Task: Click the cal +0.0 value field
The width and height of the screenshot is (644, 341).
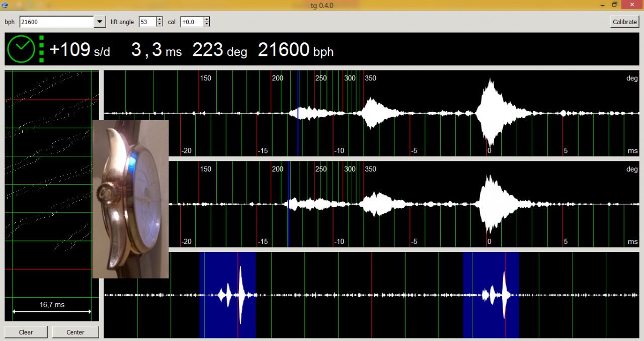Action: (192, 22)
